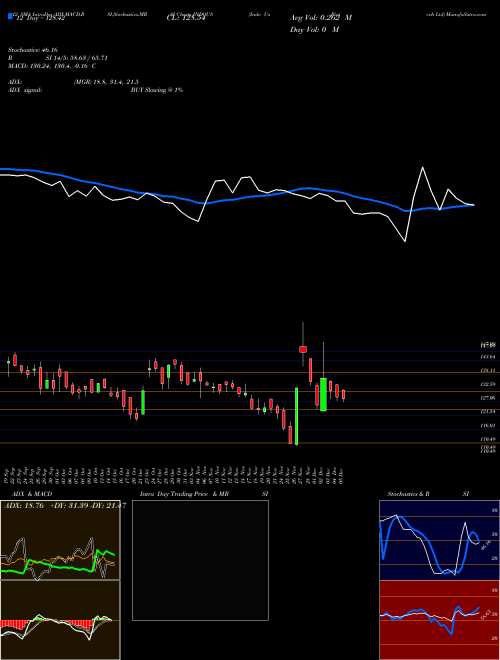Open the blue Stochastics mini chart
This screenshot has width=500, height=660.
[439, 540]
